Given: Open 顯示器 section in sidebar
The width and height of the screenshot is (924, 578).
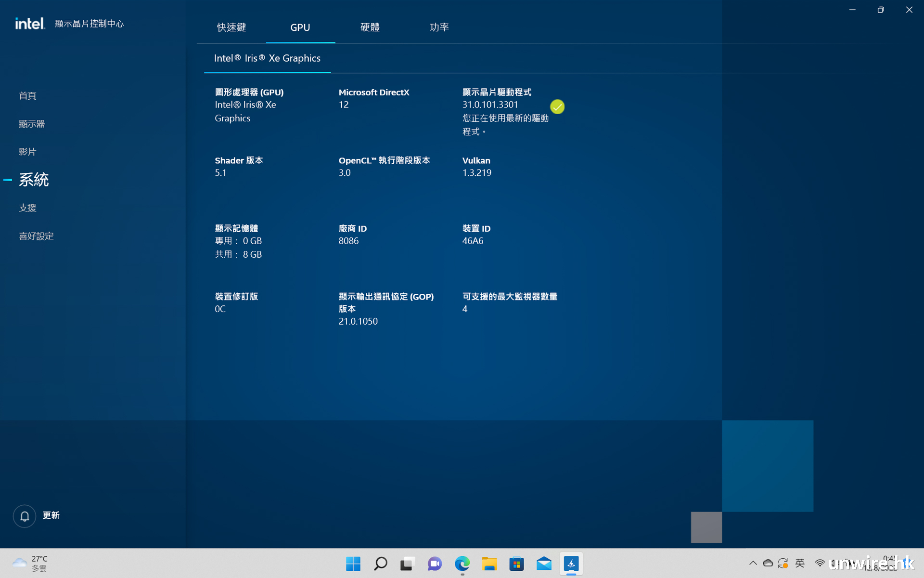Looking at the screenshot, I should (32, 124).
